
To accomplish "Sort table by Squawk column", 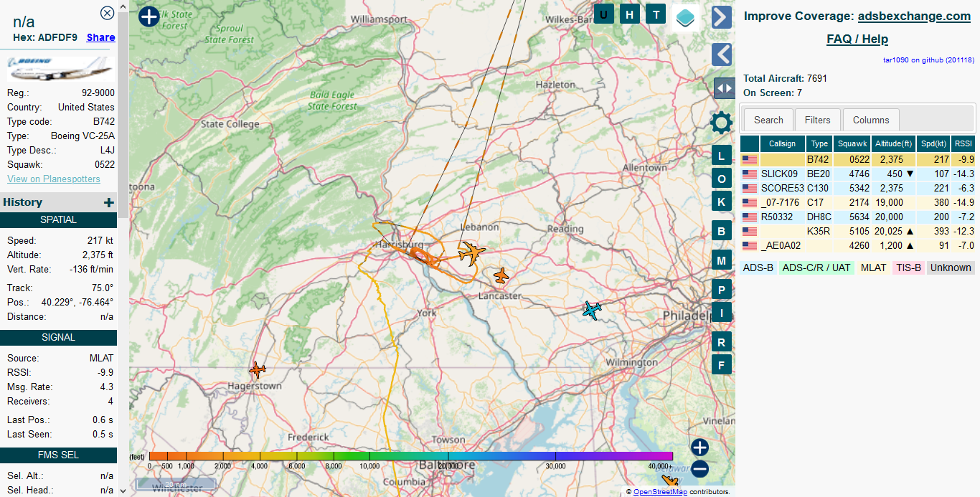I will 852,143.
